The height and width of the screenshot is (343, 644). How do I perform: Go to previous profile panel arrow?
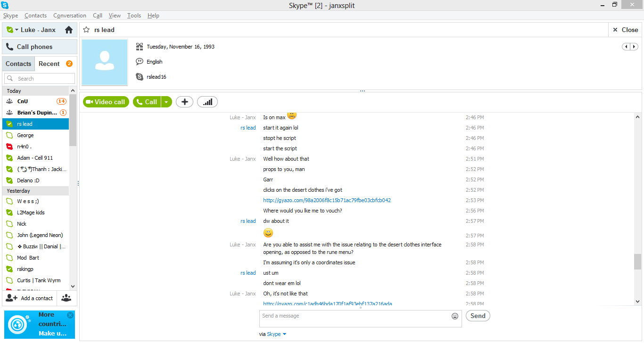[626, 47]
